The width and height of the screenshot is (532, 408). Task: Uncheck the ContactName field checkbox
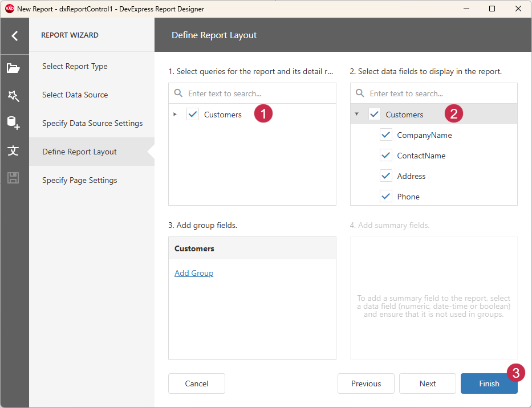pos(386,156)
